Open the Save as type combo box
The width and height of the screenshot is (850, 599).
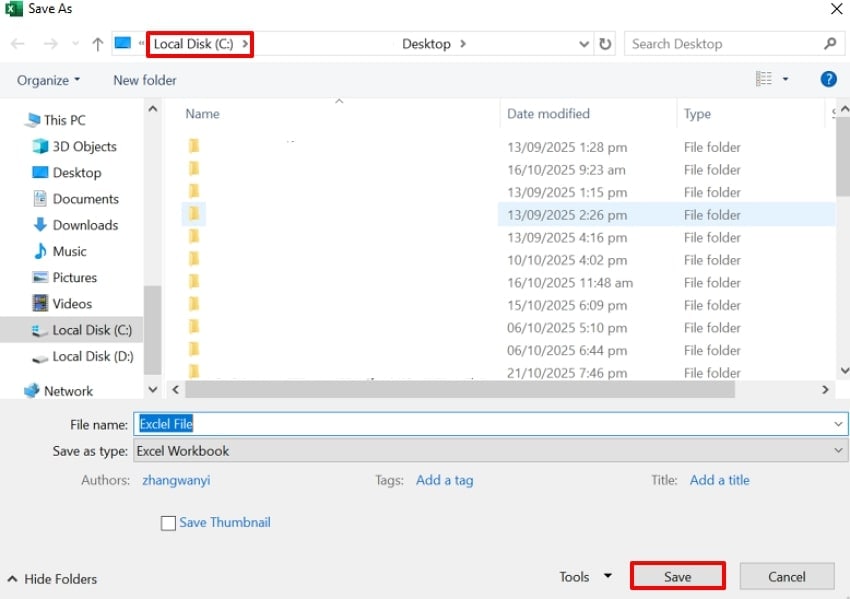(x=490, y=450)
